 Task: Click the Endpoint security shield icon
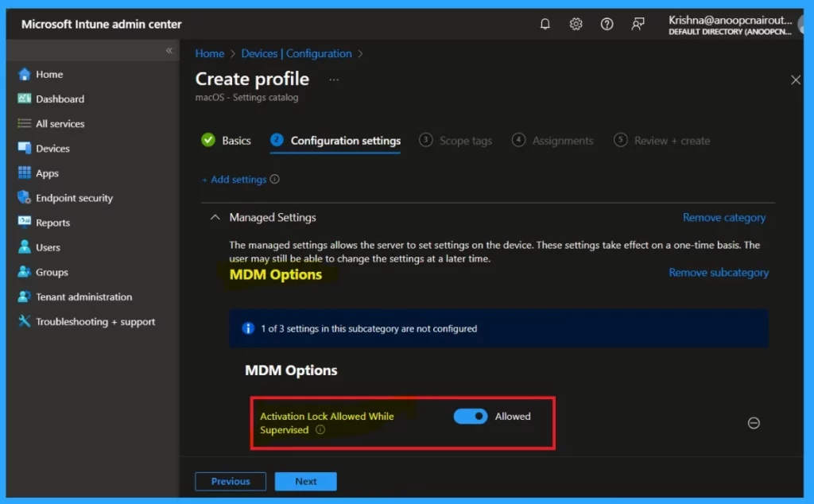click(24, 197)
